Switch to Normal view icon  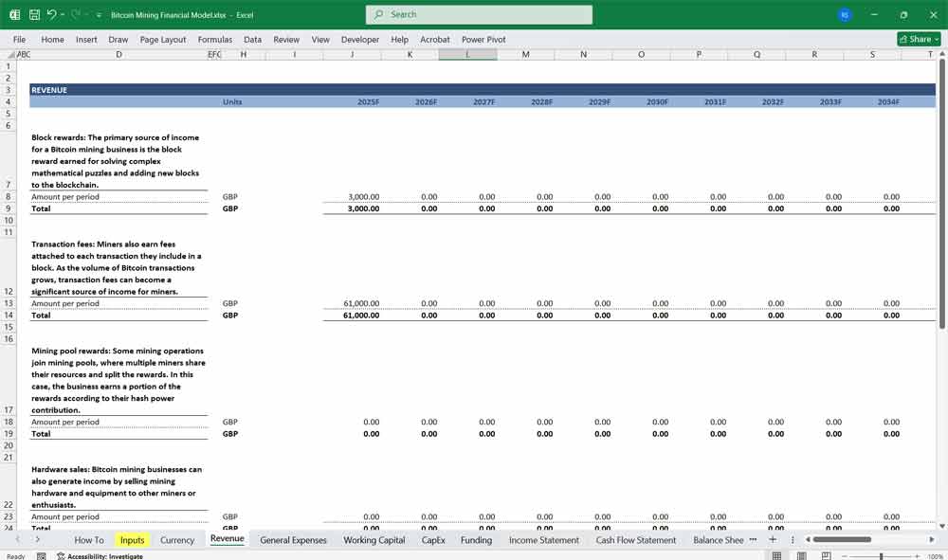(x=777, y=556)
